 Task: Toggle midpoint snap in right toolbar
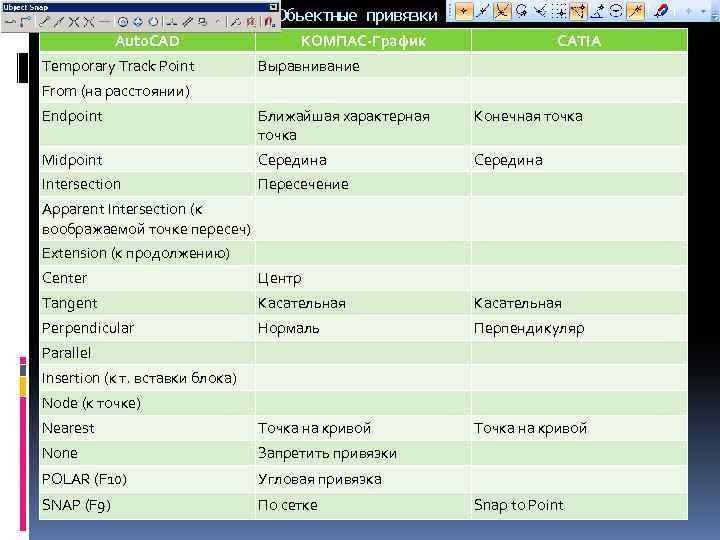point(483,11)
